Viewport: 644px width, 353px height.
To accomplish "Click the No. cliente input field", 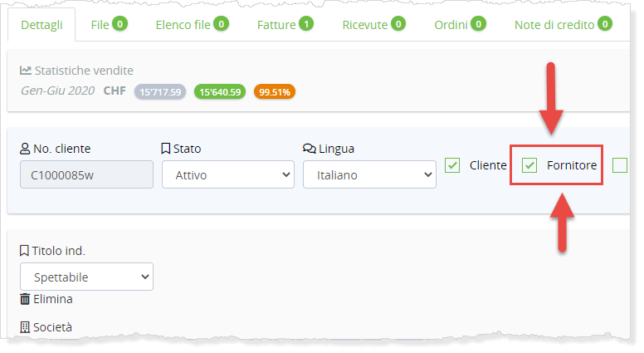I will tap(86, 175).
